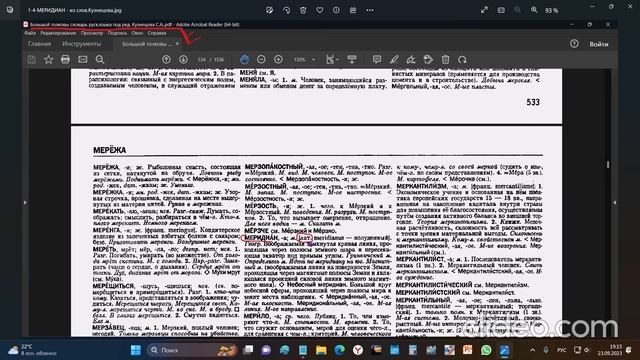Switch to the Инструменты tab

(81, 44)
